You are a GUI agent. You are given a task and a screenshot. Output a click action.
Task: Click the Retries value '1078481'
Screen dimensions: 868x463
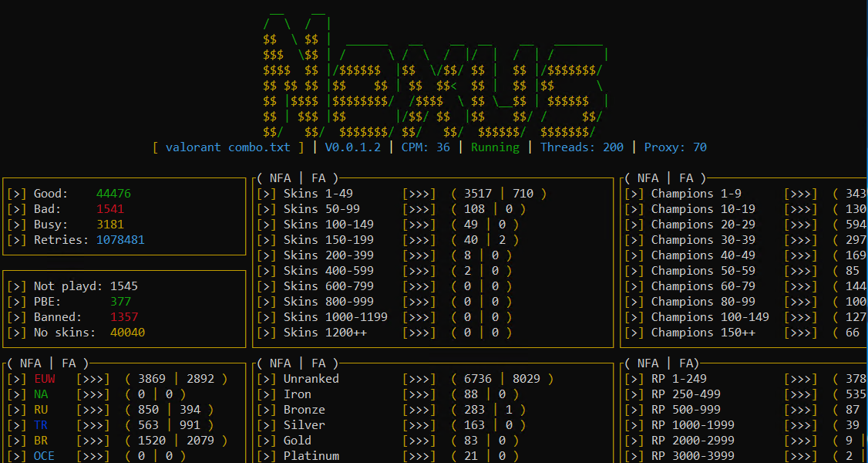pos(121,240)
